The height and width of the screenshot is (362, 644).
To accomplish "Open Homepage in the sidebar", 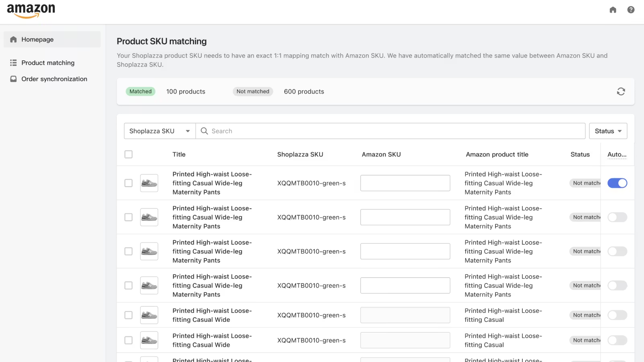I will (52, 39).
